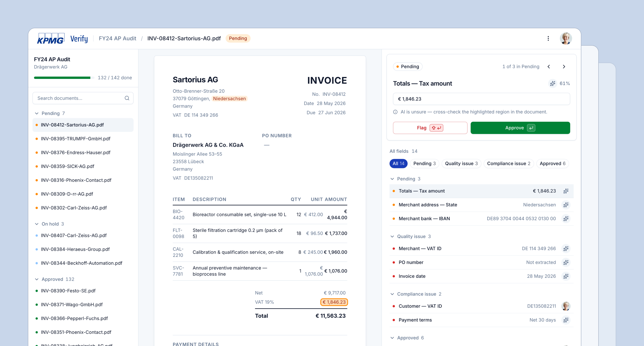Open INV-08390-Festo-SE.pdf
The height and width of the screenshot is (346, 644).
[x=83, y=291]
